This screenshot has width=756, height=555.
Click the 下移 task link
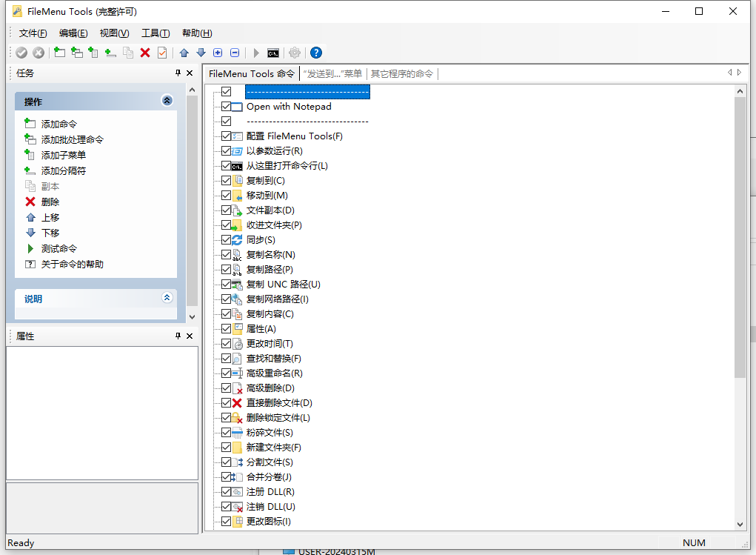50,233
